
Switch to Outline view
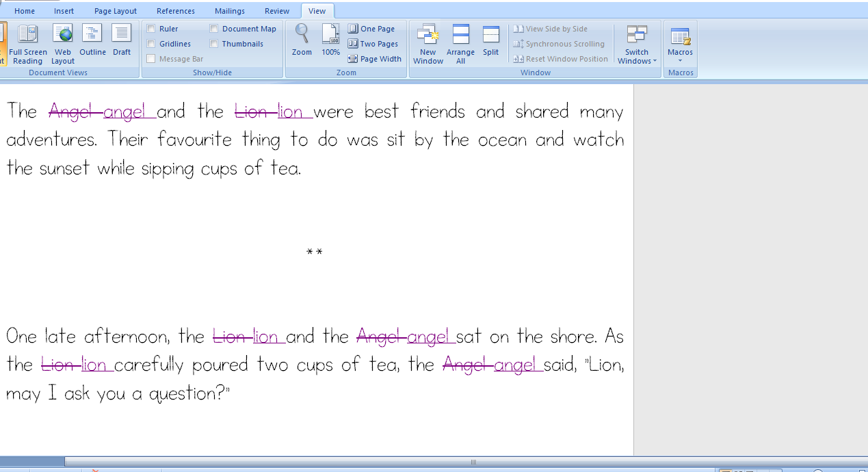(92, 41)
